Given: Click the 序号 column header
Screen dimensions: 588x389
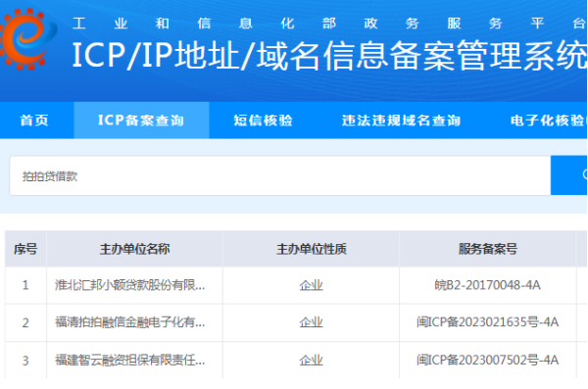Looking at the screenshot, I should (x=25, y=249).
